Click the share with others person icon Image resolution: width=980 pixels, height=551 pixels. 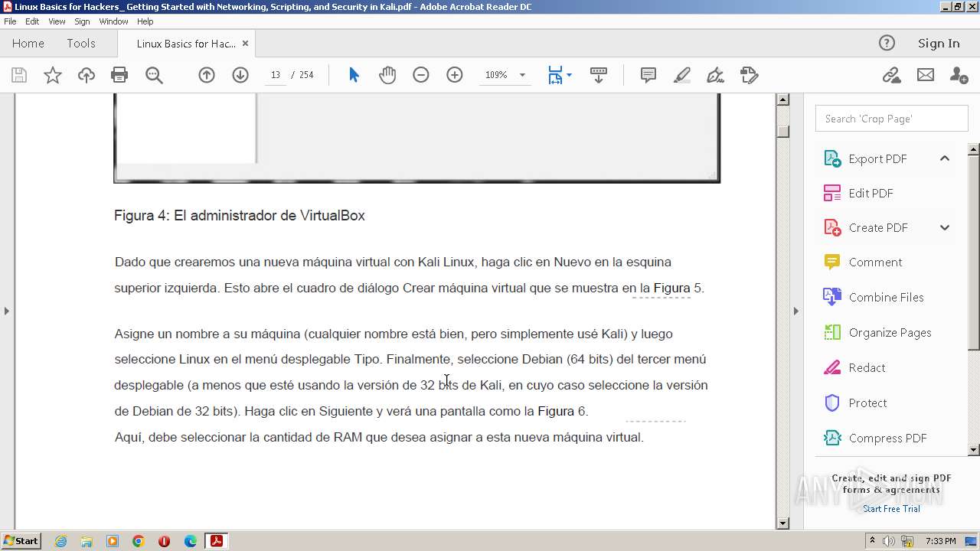959,75
